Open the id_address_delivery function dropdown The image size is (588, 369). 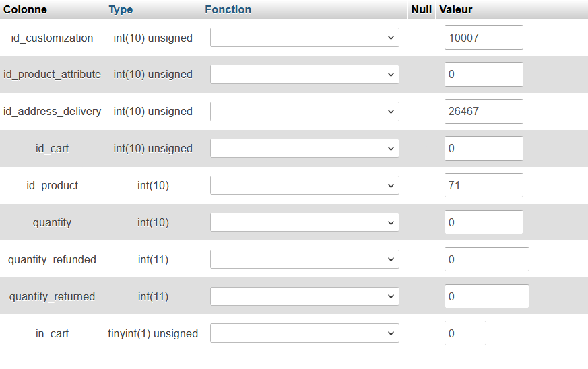[x=304, y=112]
